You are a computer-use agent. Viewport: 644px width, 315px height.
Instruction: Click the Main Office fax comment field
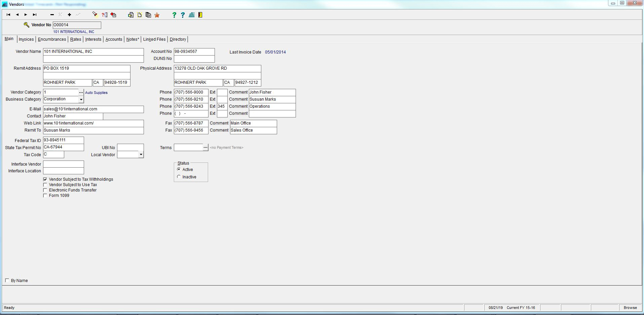click(x=254, y=123)
